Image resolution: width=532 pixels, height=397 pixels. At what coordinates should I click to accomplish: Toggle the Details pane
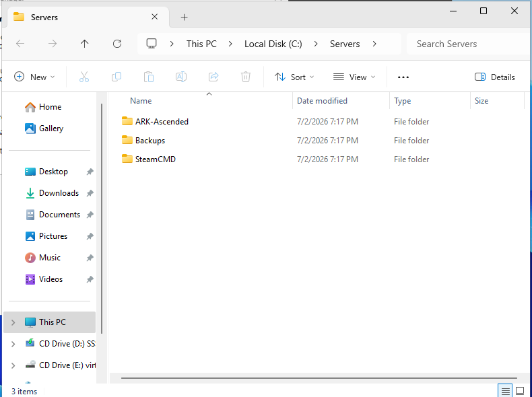494,77
